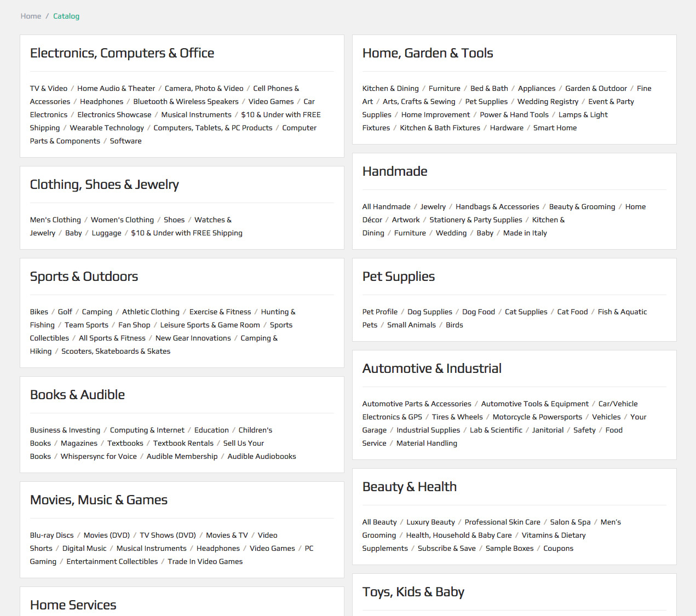Open Bluetooth & Wireless Speakers category
Image resolution: width=696 pixels, height=616 pixels.
186,101
